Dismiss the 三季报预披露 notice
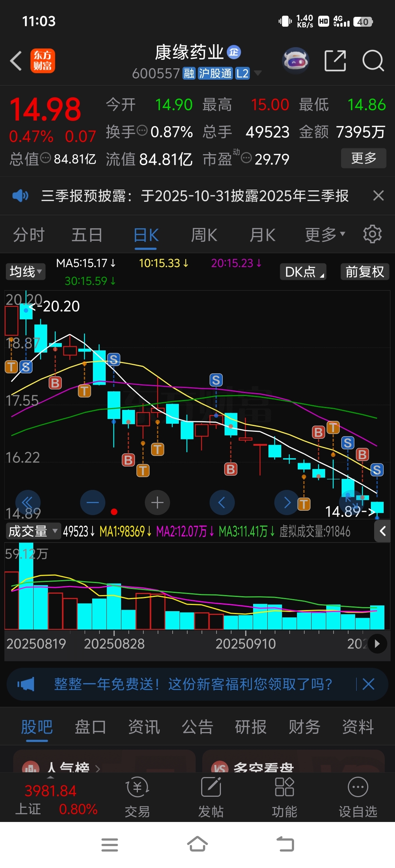This screenshot has width=395, height=868. (x=379, y=196)
